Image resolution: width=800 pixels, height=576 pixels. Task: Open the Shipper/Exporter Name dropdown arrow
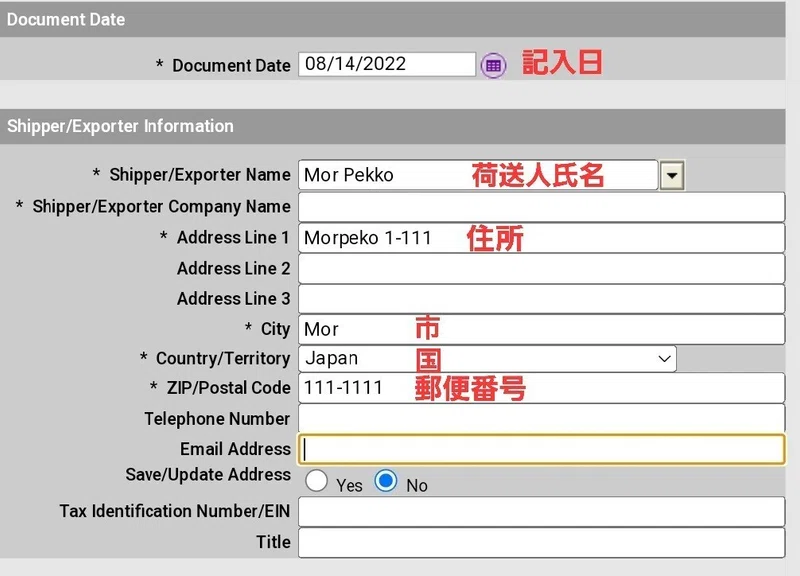[672, 176]
